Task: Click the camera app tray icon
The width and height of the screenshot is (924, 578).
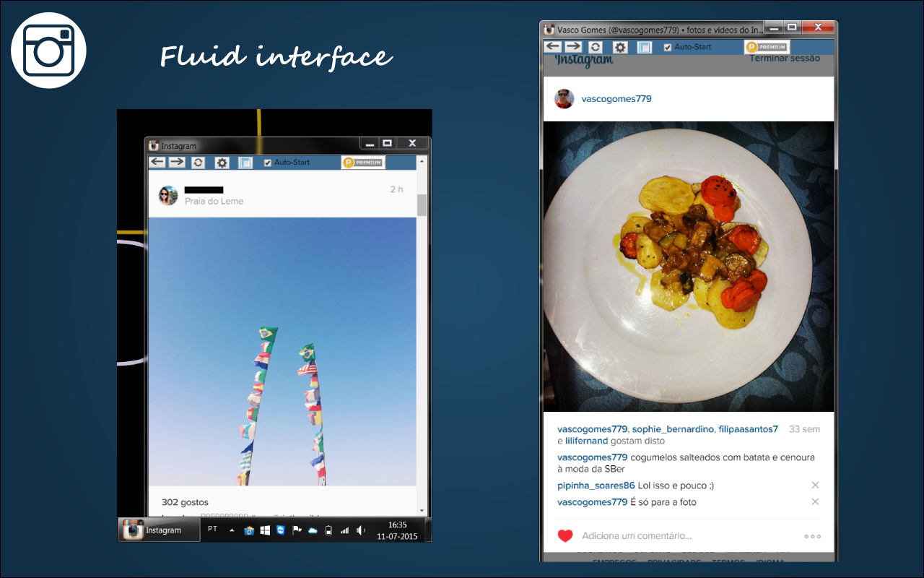Action: pyautogui.click(x=249, y=530)
